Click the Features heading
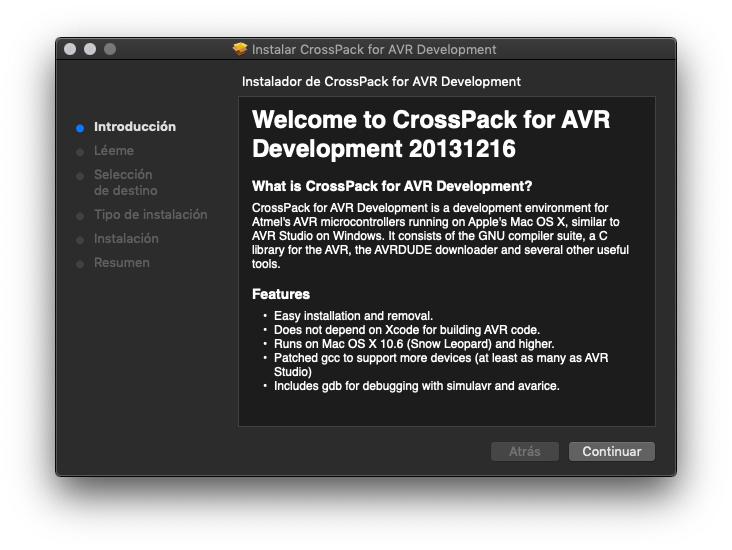 281,294
